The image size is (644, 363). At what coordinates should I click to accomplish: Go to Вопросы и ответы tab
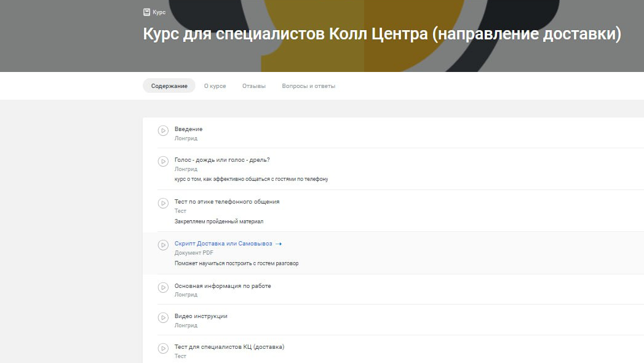pos(308,86)
